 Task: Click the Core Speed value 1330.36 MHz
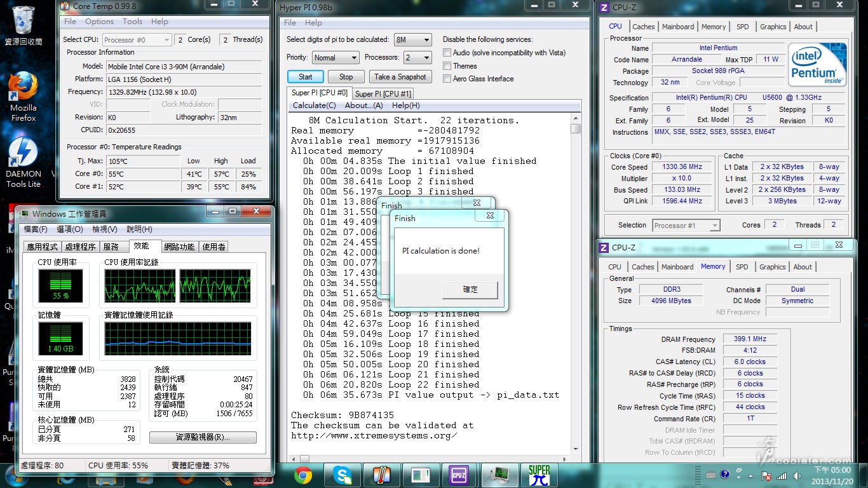pyautogui.click(x=682, y=167)
